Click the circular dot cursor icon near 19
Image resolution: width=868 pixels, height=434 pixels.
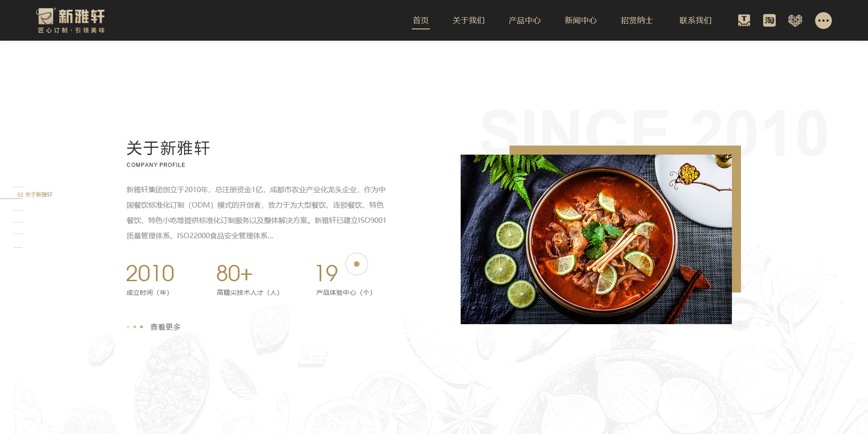357,264
